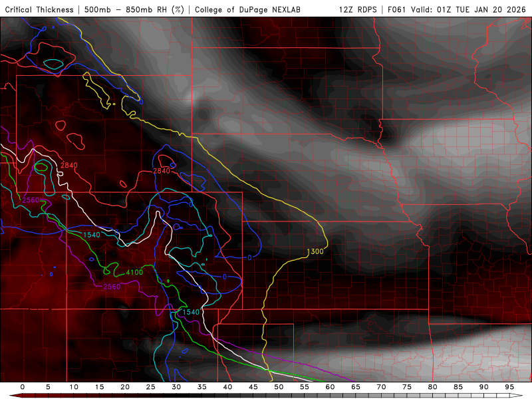
Task: Click the green "4100" contour label
Action: tap(134, 272)
